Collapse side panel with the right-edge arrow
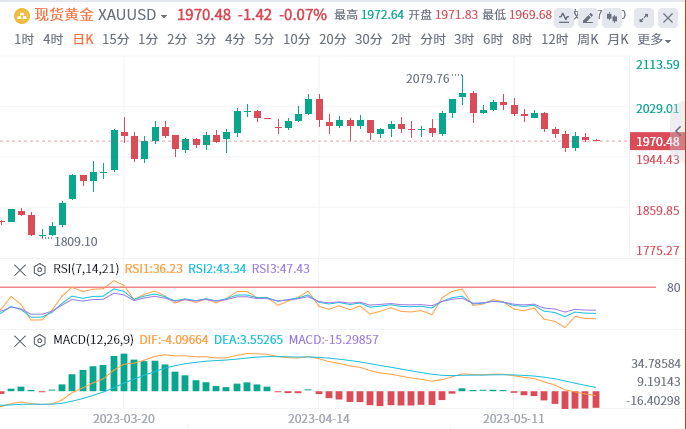The image size is (686, 429). 678,130
